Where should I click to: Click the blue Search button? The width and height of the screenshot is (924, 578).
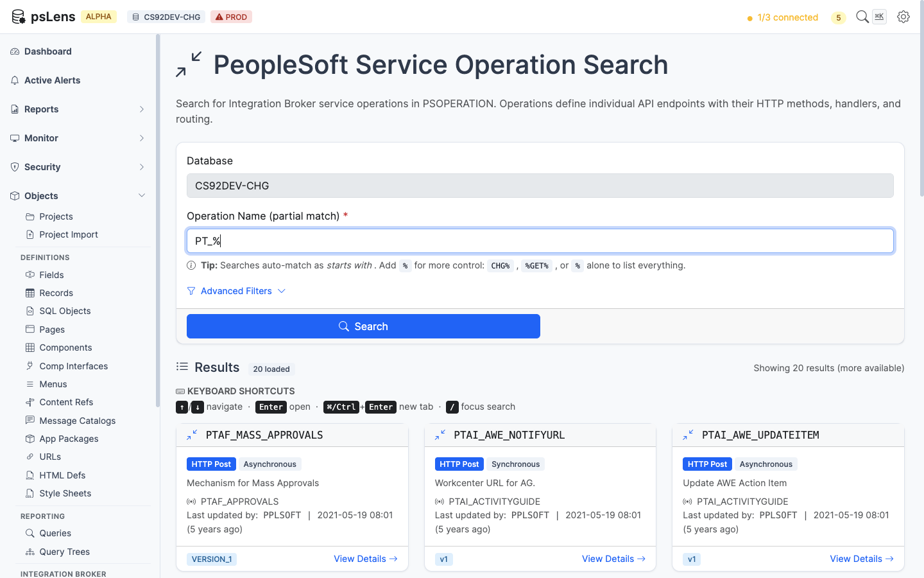click(363, 326)
